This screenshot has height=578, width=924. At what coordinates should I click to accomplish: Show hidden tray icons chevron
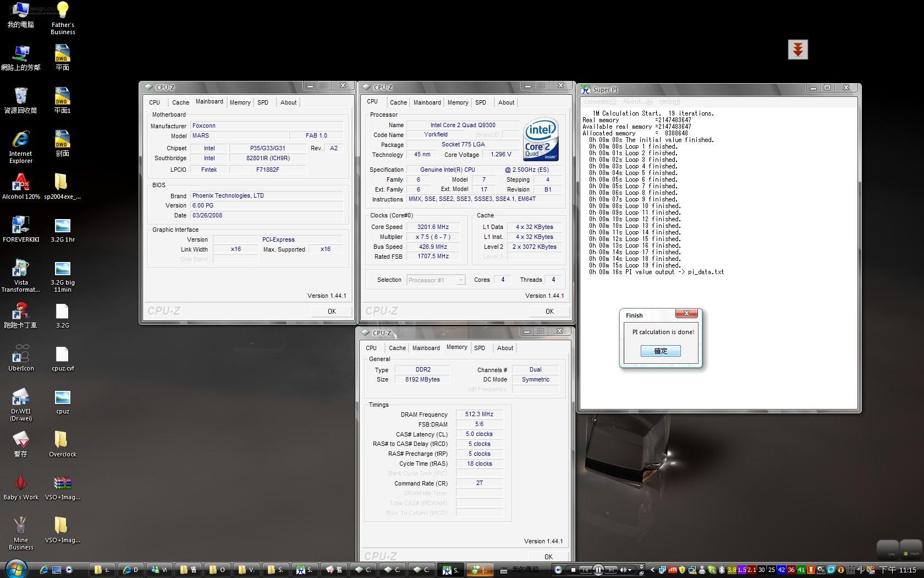[652, 570]
